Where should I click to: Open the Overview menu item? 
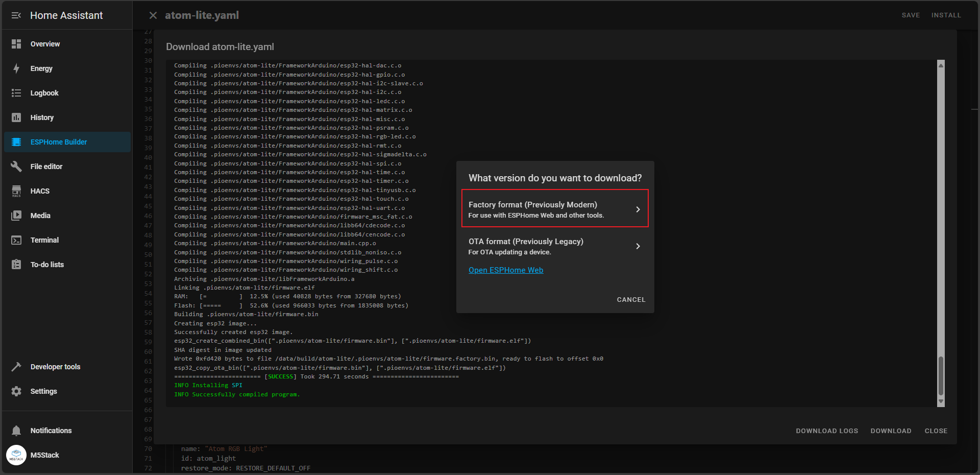tap(67, 44)
